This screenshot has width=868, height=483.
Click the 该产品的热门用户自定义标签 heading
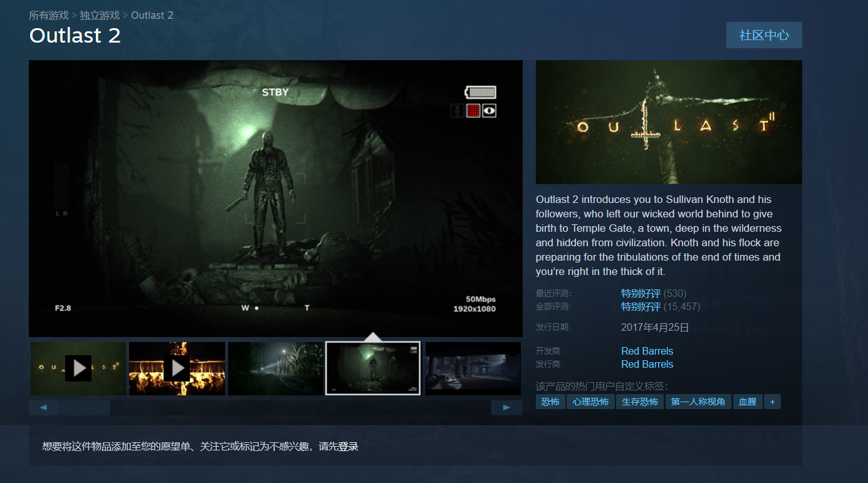tap(602, 386)
